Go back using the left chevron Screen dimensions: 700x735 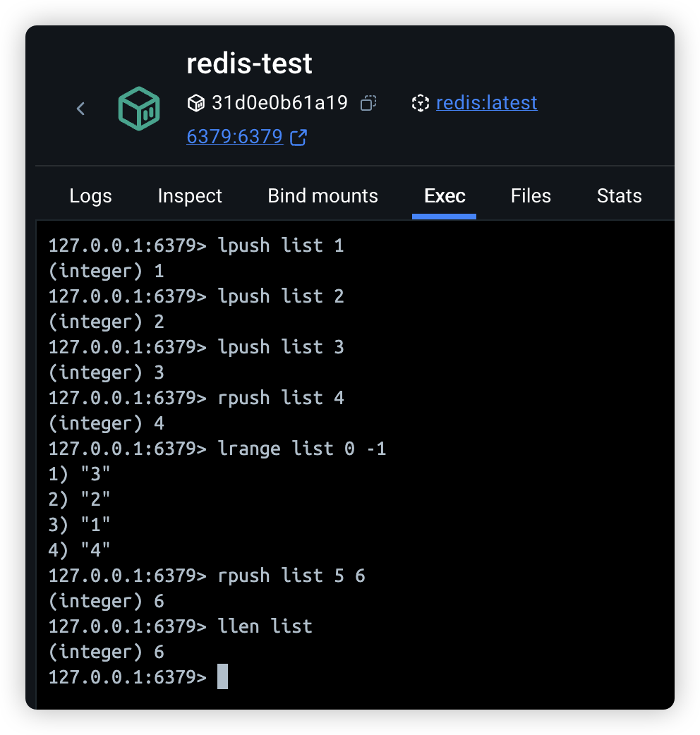tap(80, 109)
